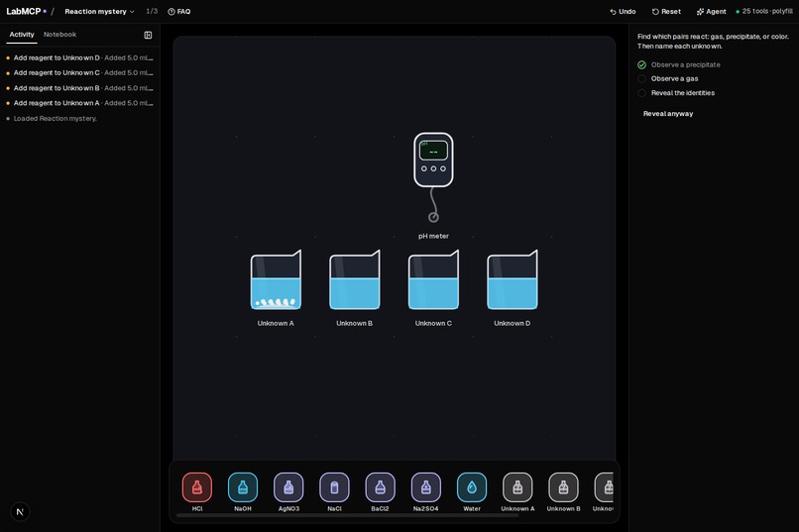Click the reagent tray horizontal scrollbar

tap(348, 516)
